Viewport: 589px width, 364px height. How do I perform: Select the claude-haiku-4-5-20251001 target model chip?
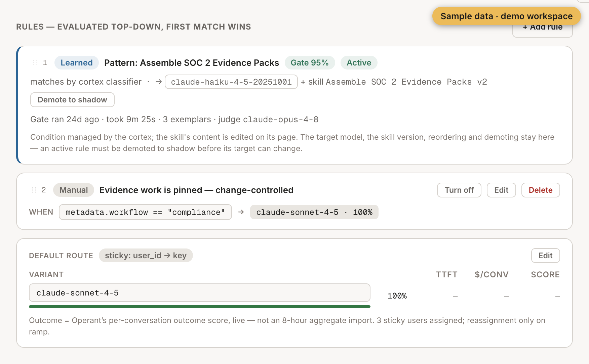(x=231, y=82)
